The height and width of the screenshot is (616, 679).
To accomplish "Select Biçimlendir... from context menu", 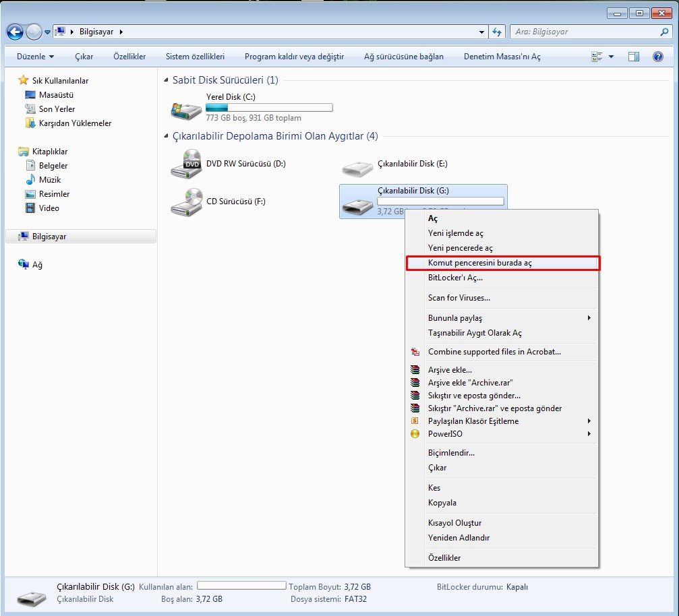I will pyautogui.click(x=451, y=453).
